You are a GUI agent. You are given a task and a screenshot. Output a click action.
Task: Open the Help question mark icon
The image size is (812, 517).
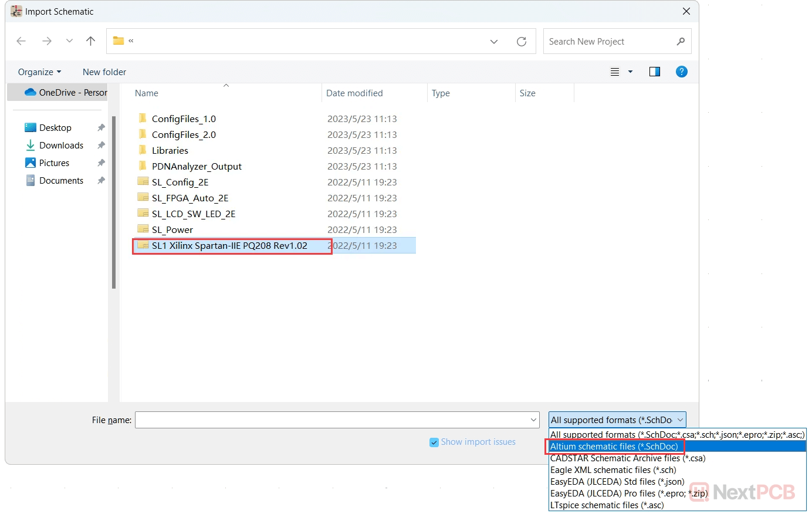pos(681,72)
